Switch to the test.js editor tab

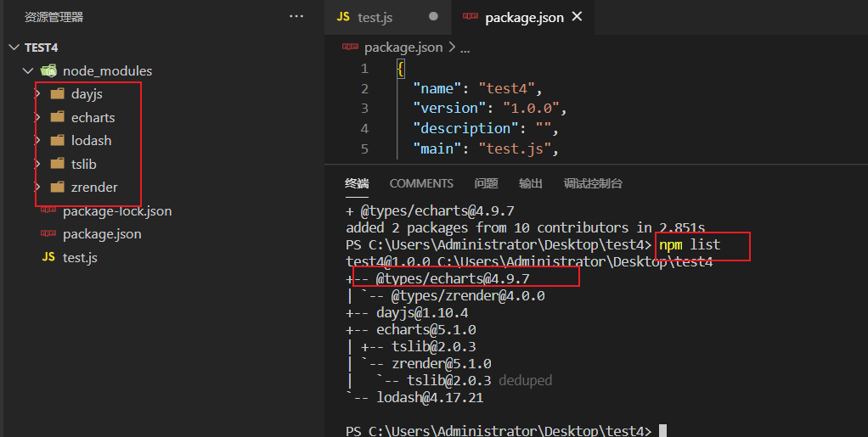[375, 17]
